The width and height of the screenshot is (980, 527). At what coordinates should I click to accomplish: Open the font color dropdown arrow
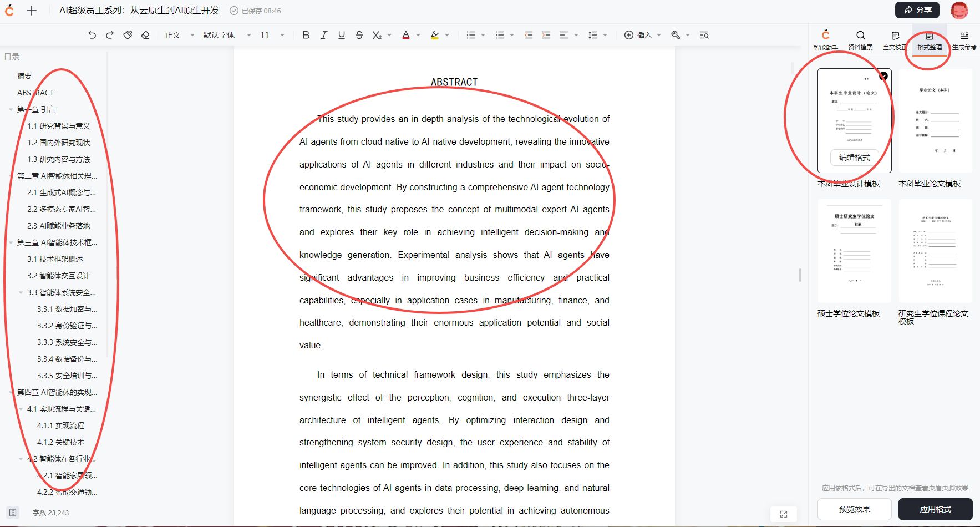tap(418, 35)
